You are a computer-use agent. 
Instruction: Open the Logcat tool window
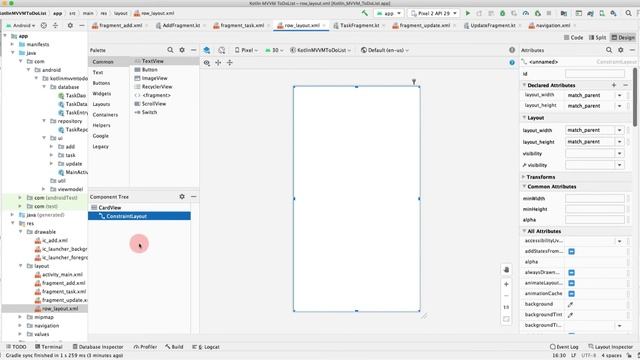tap(206, 347)
